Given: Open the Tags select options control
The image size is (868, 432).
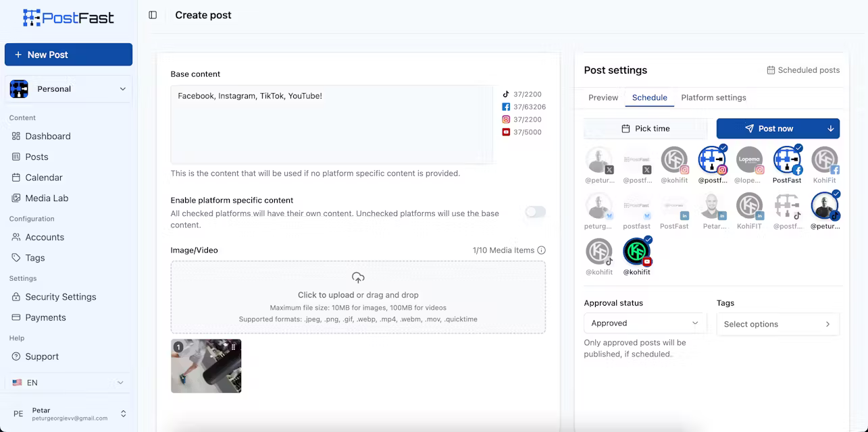Looking at the screenshot, I should point(777,324).
